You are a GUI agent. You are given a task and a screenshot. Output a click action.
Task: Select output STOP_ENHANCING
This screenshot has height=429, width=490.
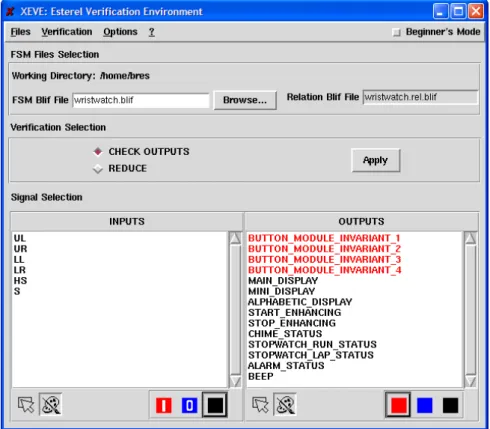tap(292, 323)
